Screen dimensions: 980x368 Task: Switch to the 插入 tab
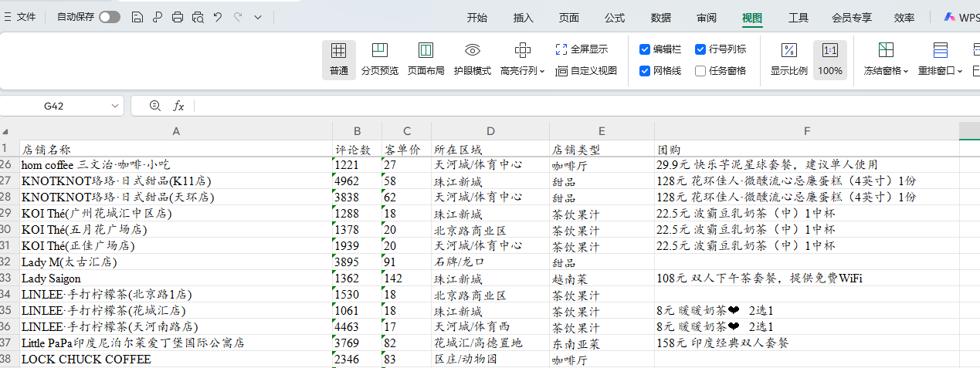click(524, 18)
